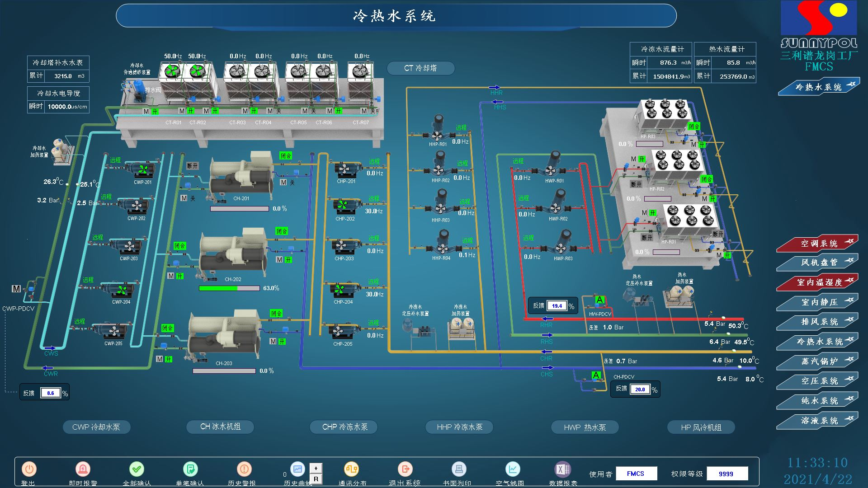Viewport: 868px width, 488px height.
Task: Open the 历史警报 alarm history icon
Action: (x=244, y=469)
